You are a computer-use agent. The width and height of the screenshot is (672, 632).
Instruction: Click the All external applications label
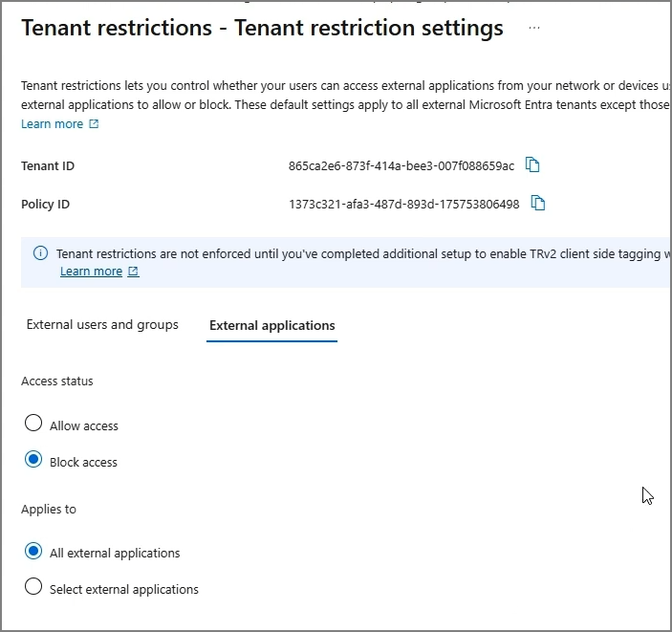(x=115, y=553)
